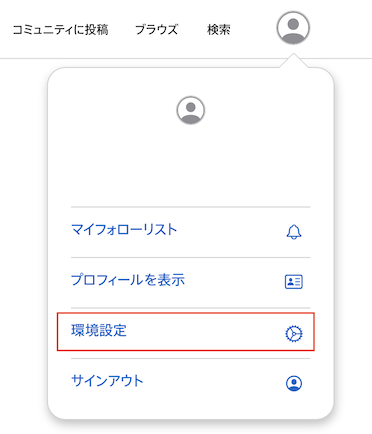Select the プロフィールを表示 text link

[x=128, y=280]
